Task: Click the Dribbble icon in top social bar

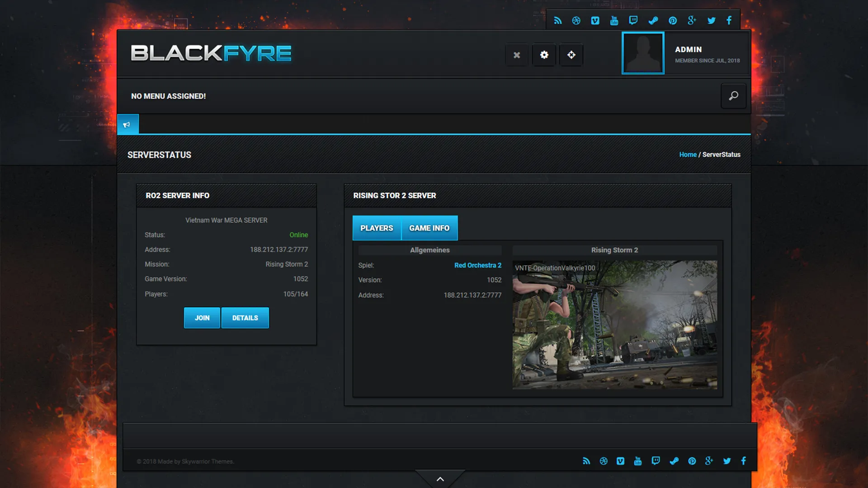Action: click(x=576, y=20)
